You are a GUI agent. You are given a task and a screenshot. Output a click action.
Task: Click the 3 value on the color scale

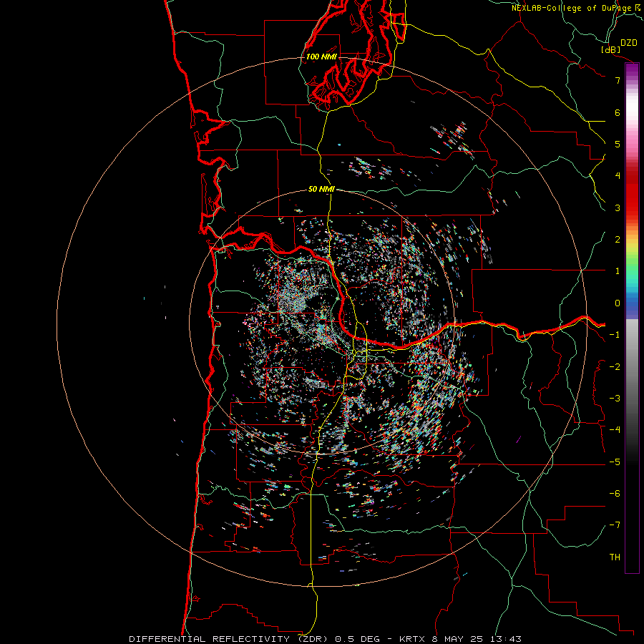coord(618,208)
